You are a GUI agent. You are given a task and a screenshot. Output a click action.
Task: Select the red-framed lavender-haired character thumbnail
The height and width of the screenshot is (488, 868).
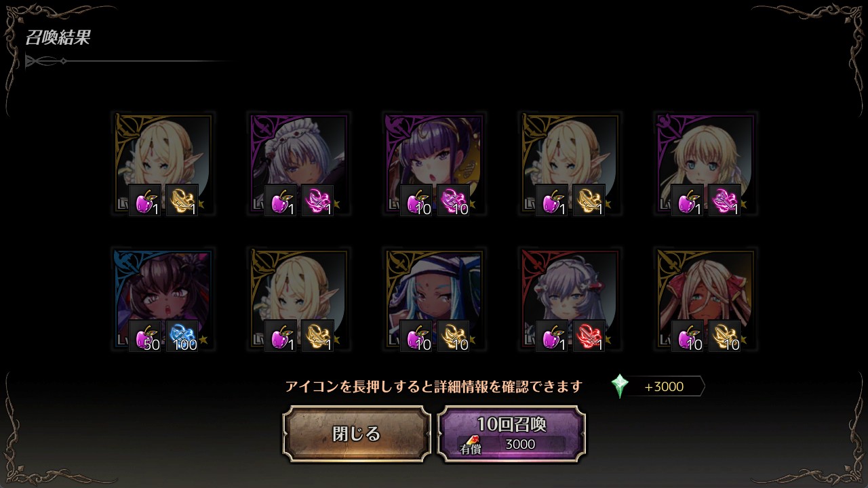coord(570,300)
